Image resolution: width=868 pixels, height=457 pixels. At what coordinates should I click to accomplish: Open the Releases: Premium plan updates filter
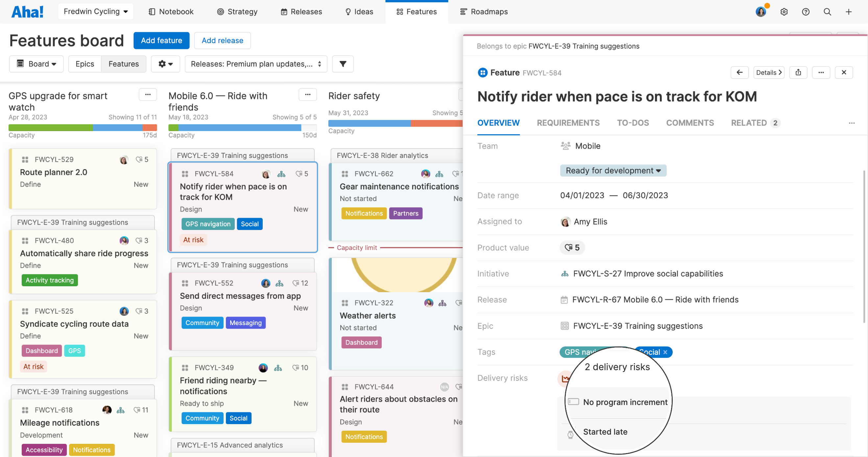[x=255, y=64]
